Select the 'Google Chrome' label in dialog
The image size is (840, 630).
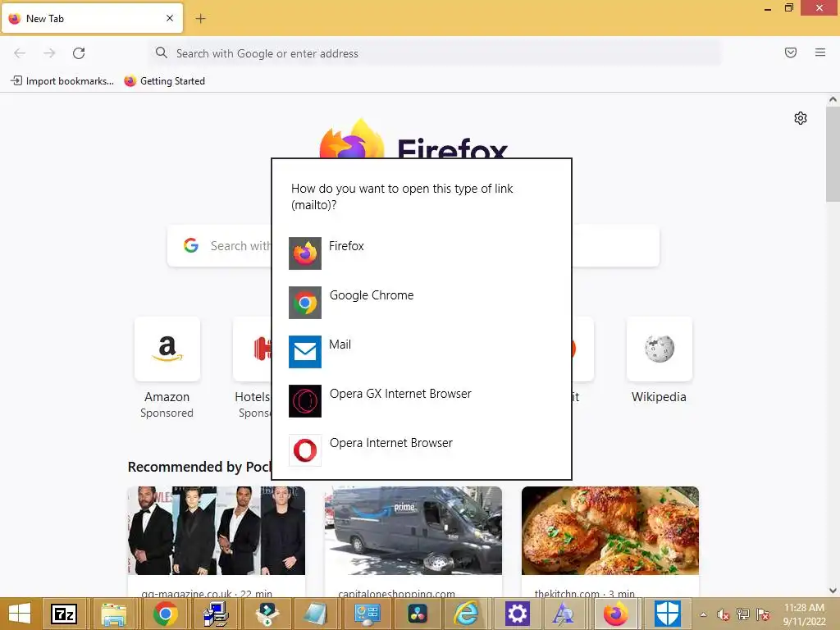click(x=372, y=295)
